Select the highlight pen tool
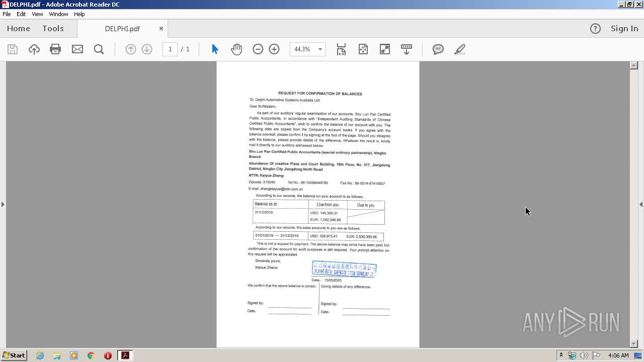 (460, 49)
